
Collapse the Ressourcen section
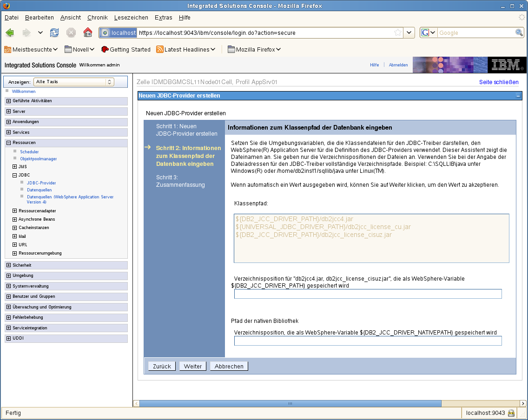pyautogui.click(x=8, y=143)
